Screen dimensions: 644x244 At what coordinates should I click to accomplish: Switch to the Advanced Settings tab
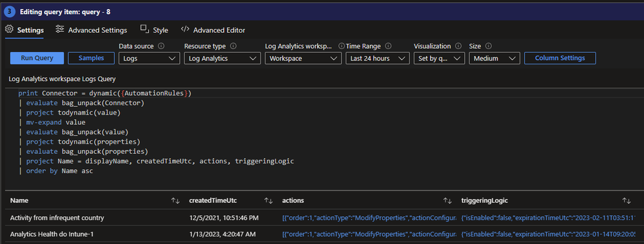92,30
